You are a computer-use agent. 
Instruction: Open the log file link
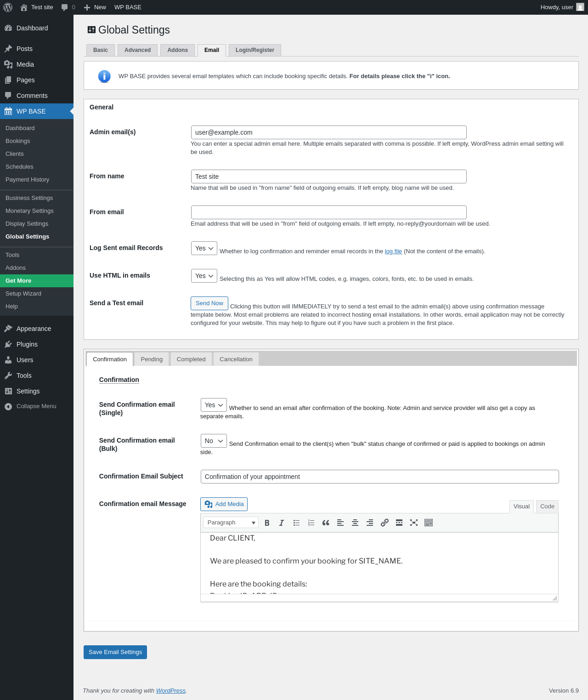[x=393, y=251]
